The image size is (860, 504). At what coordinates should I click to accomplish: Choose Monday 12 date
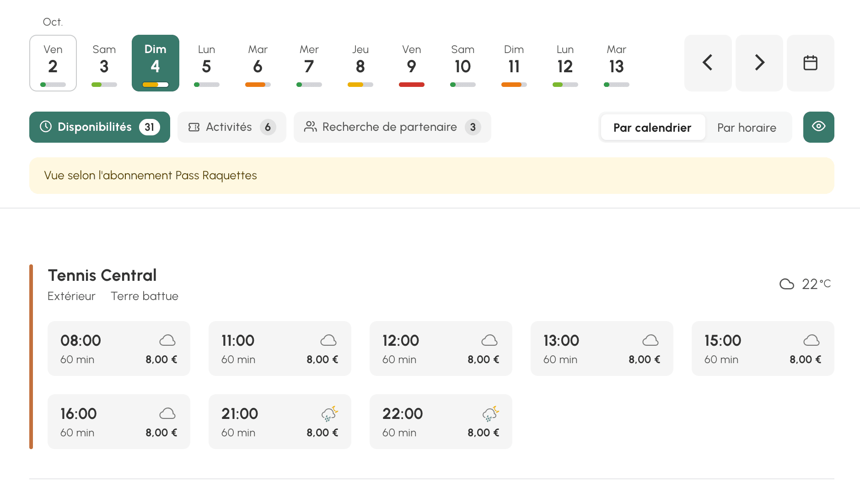(565, 63)
